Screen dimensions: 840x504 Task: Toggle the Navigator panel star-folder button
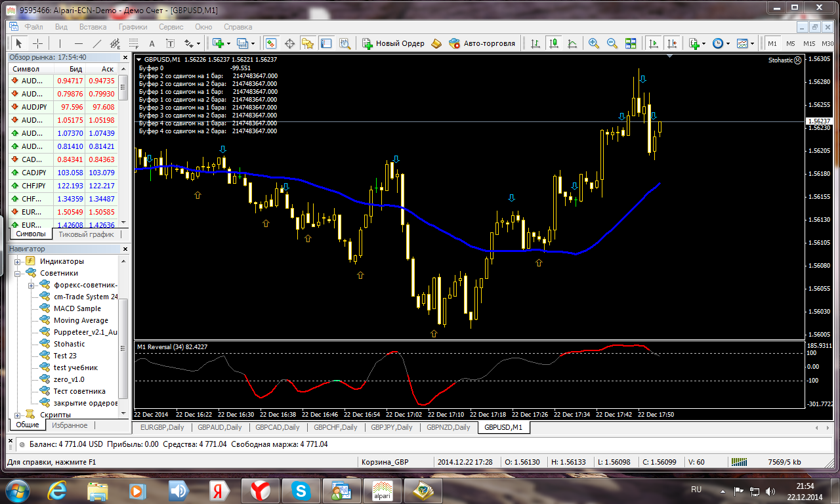coord(308,43)
